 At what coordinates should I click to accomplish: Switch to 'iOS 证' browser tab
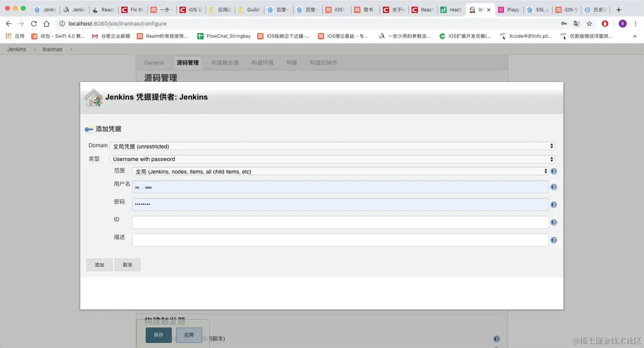[x=191, y=10]
